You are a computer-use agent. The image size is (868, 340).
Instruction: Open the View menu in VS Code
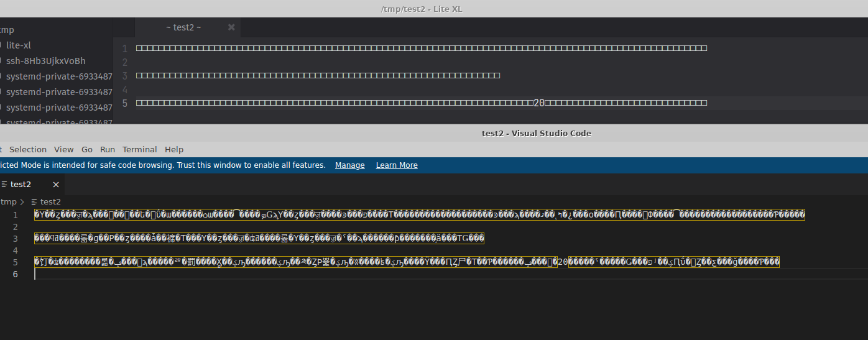(64, 149)
